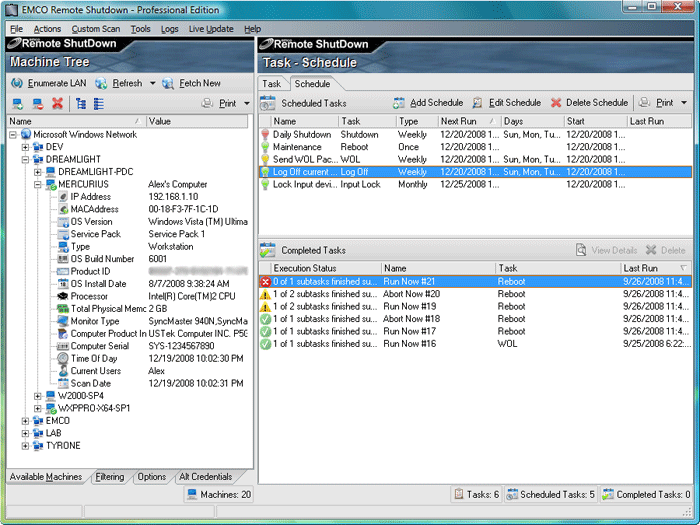The height and width of the screenshot is (525, 700).
Task: Select the IP Address 192.168.1.10 value
Action: pyautogui.click(x=173, y=197)
